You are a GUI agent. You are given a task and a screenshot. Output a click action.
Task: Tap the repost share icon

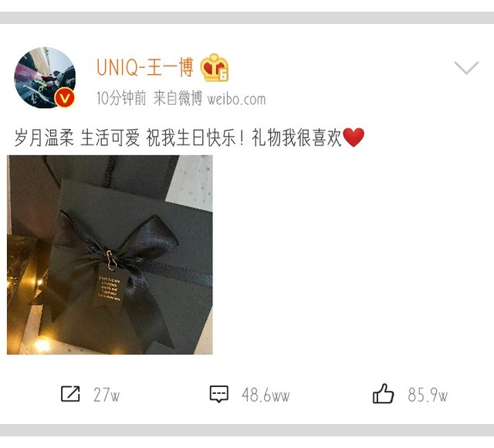[70, 393]
